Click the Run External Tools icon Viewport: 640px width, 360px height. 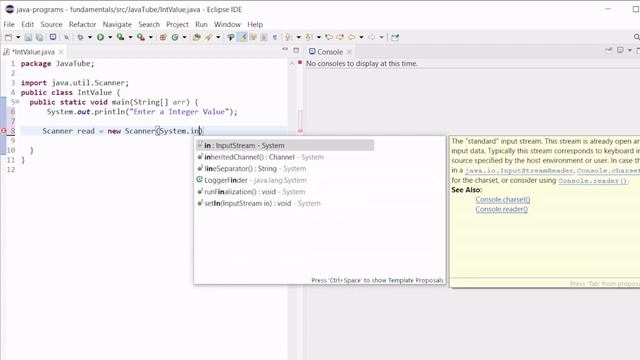(x=141, y=37)
